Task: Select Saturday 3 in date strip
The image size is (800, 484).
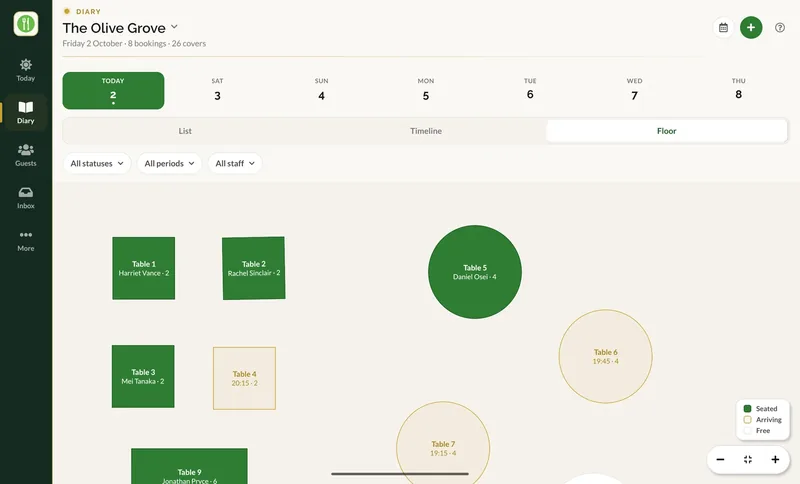Action: click(x=217, y=90)
